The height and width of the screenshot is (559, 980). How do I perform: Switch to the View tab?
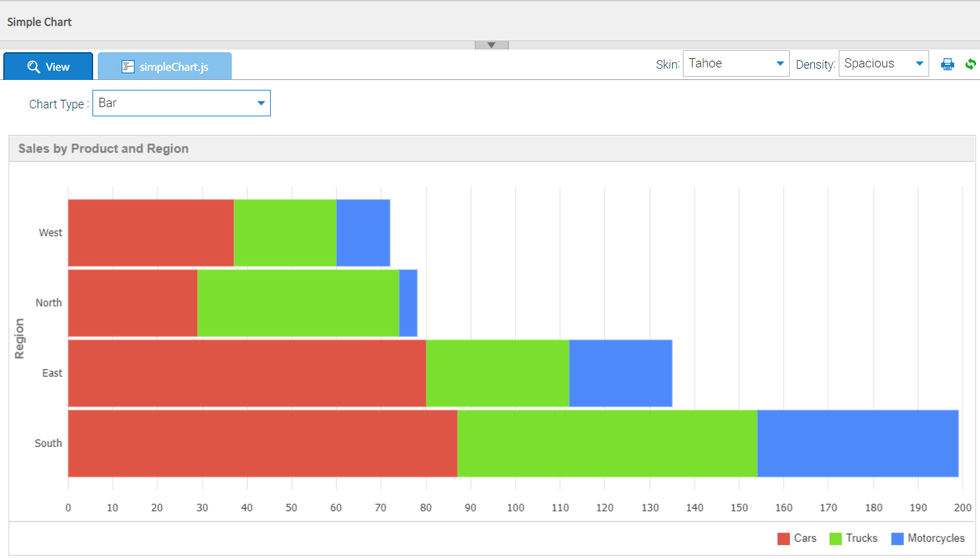click(48, 66)
